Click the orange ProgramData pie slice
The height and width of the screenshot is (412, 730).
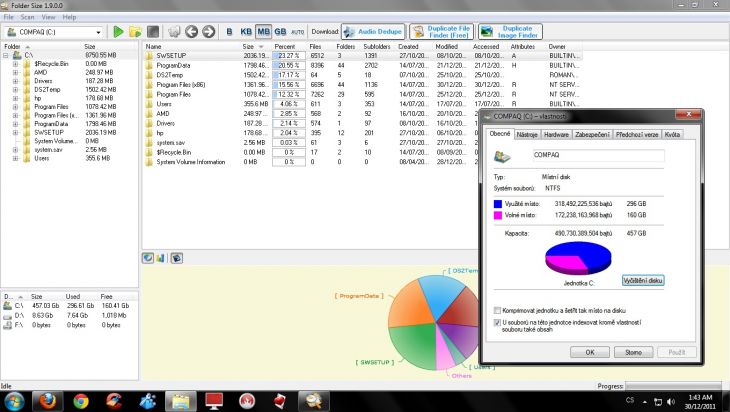(410, 305)
